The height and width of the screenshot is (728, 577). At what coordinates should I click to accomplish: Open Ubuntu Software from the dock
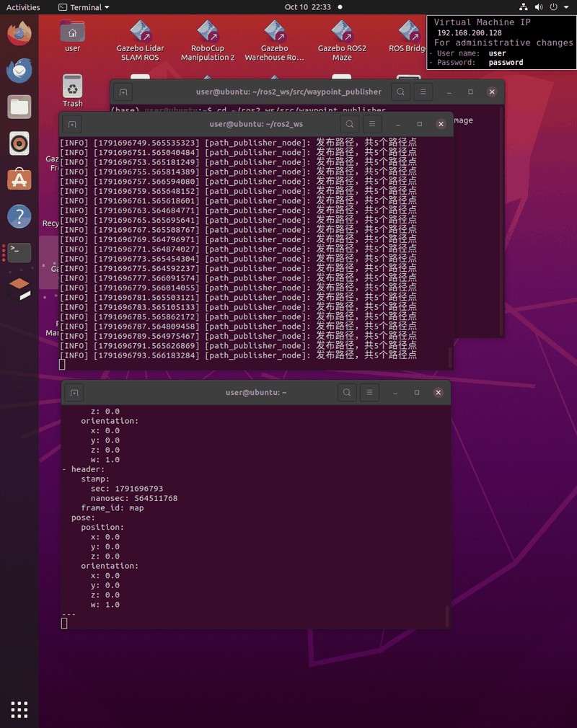pos(19,179)
